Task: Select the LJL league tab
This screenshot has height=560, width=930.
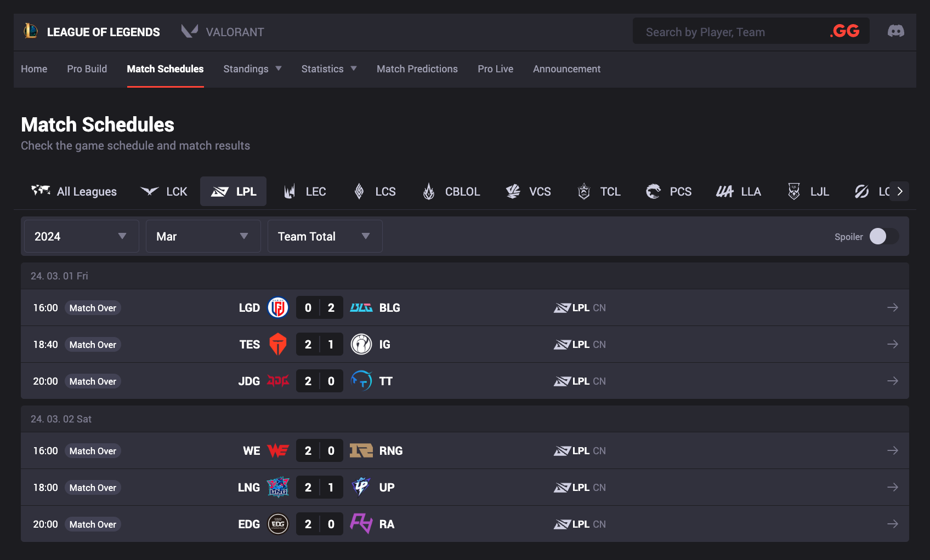Action: [808, 191]
